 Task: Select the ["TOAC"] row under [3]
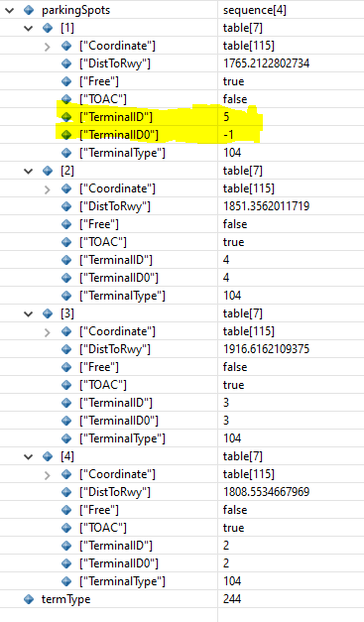tap(182, 385)
